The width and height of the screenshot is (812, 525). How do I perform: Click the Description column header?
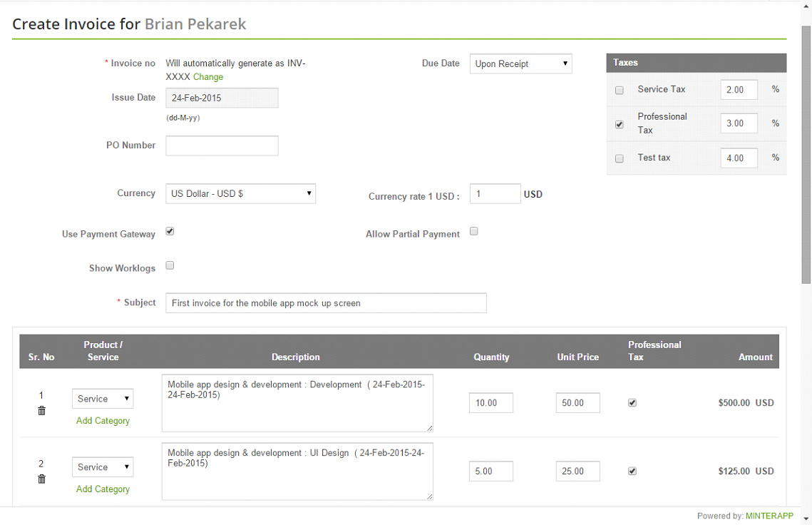[x=296, y=357]
